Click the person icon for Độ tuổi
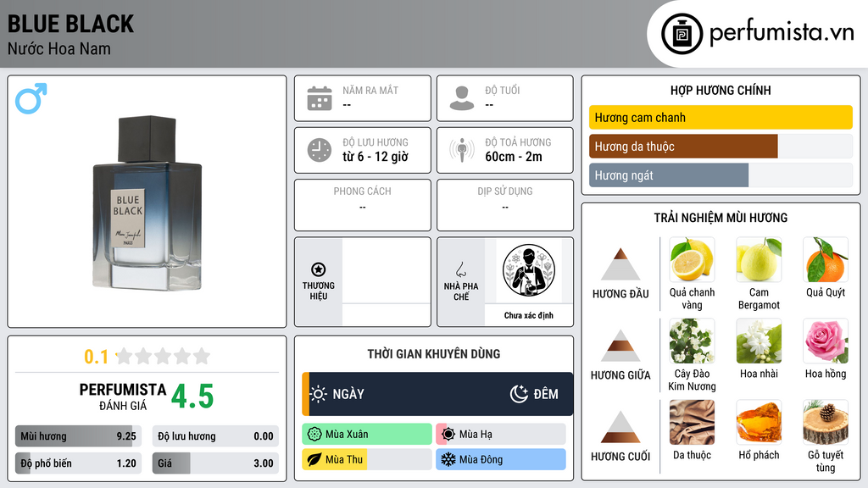 pos(462,98)
